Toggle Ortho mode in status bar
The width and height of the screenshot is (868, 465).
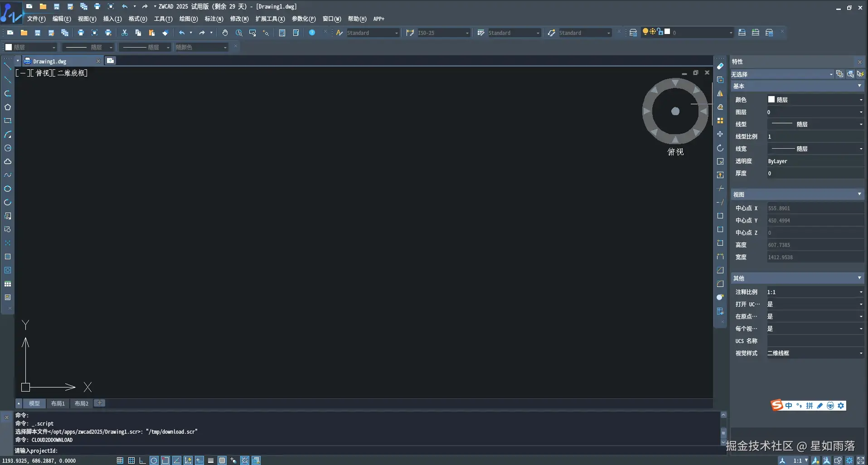pyautogui.click(x=143, y=460)
